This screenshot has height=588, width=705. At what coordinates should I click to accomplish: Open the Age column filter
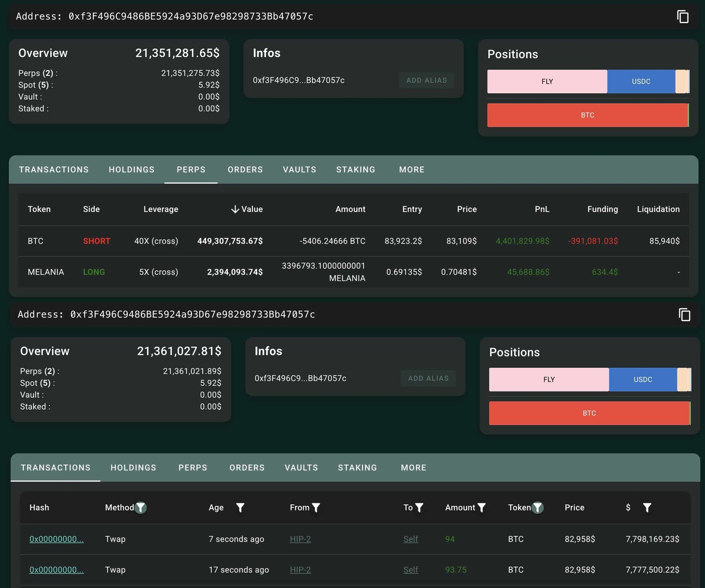click(240, 507)
